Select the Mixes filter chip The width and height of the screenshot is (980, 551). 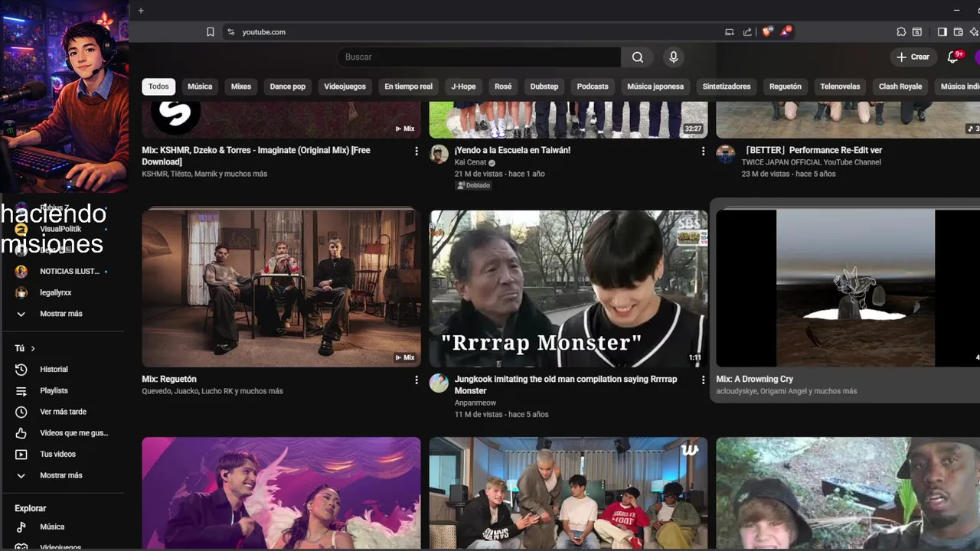pos(241,86)
